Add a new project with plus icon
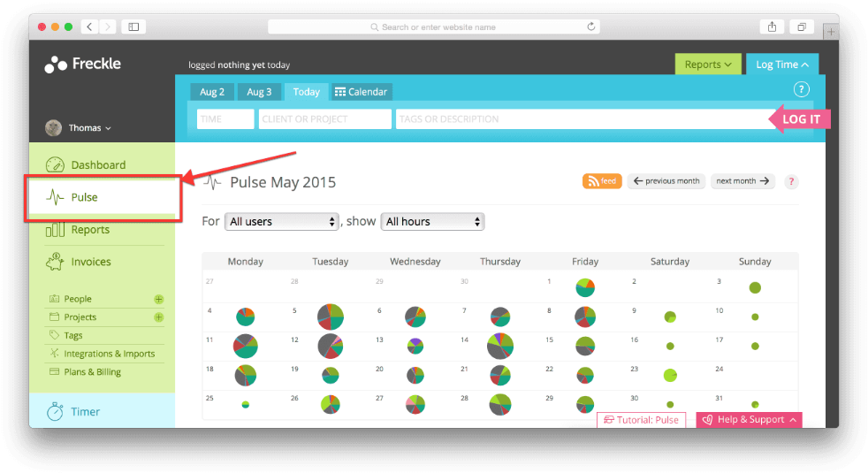 [159, 317]
